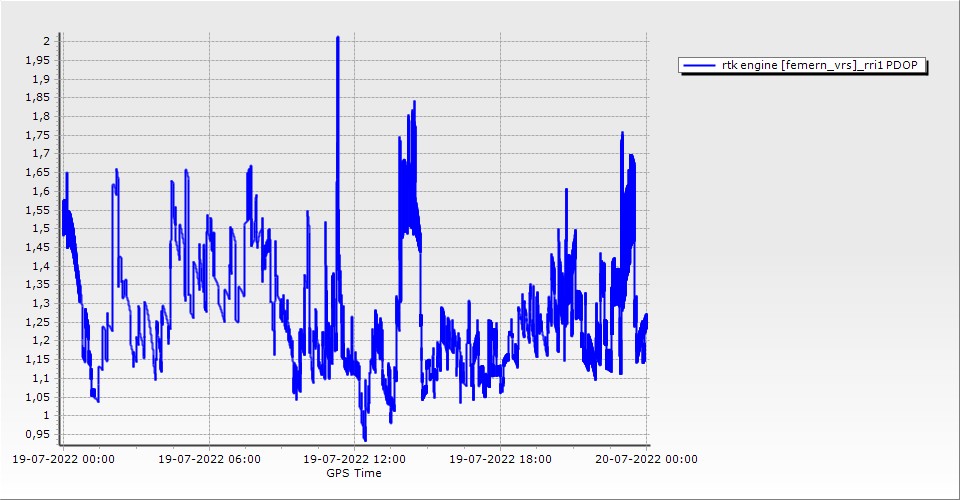Image resolution: width=960 pixels, height=500 pixels.
Task: Click the tallest PDOP spike reaching 2
Action: coord(338,40)
